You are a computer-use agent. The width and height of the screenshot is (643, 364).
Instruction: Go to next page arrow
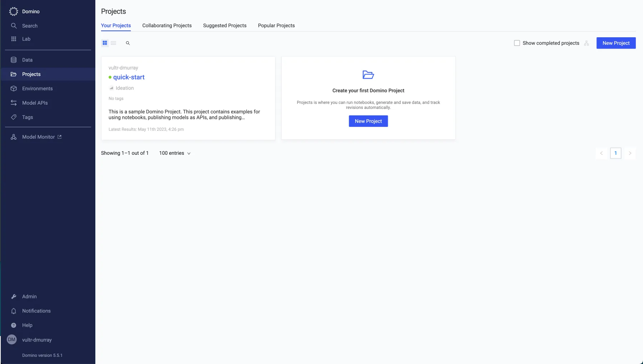630,153
